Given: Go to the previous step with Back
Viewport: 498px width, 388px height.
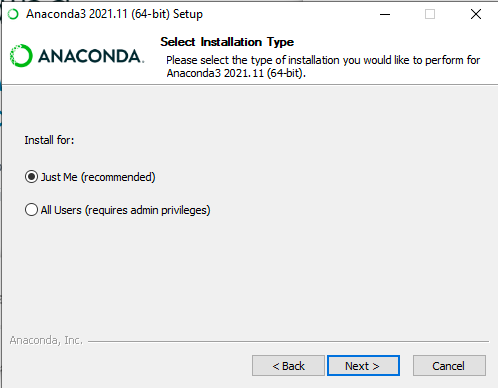Looking at the screenshot, I should [288, 366].
